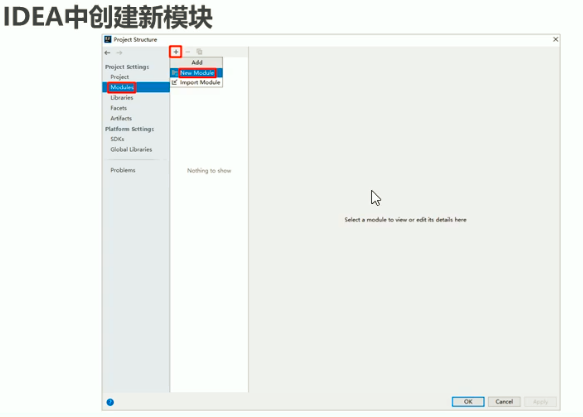Click the Project Settings heading
Screen dimensions: 583x418
(127, 67)
